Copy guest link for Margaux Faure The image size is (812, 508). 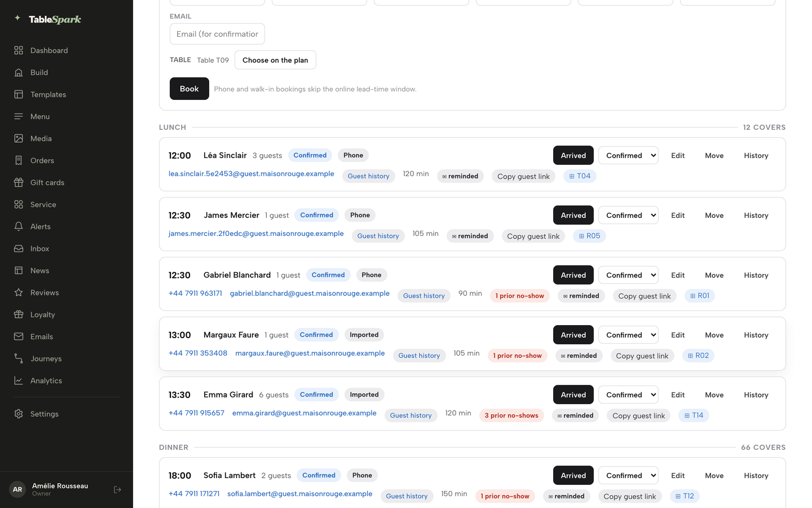point(642,356)
